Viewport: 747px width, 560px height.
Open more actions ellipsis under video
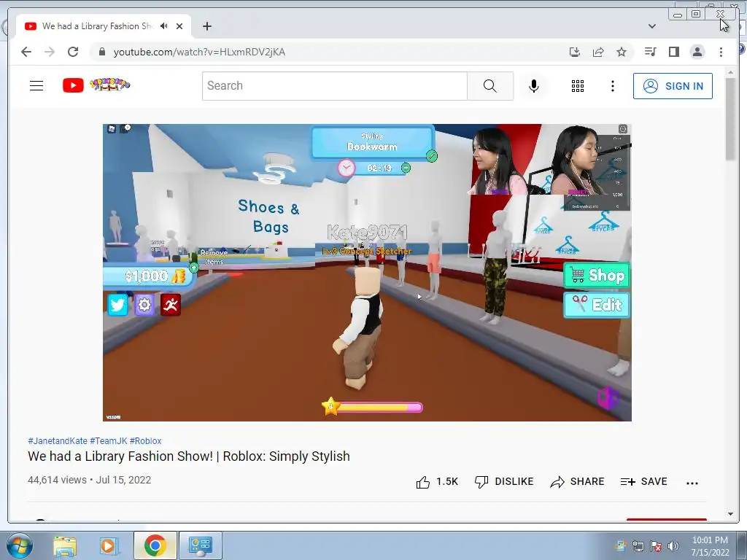pyautogui.click(x=692, y=483)
